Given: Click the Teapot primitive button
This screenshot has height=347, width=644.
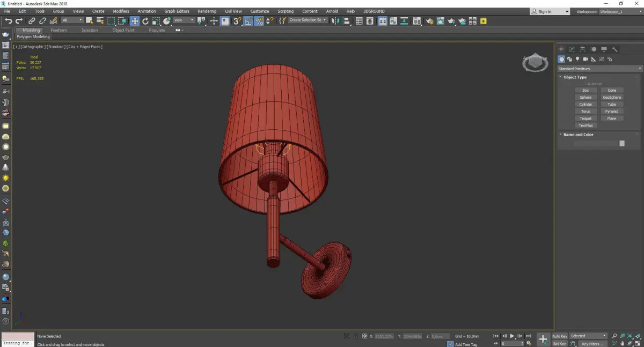Looking at the screenshot, I should point(586,119).
